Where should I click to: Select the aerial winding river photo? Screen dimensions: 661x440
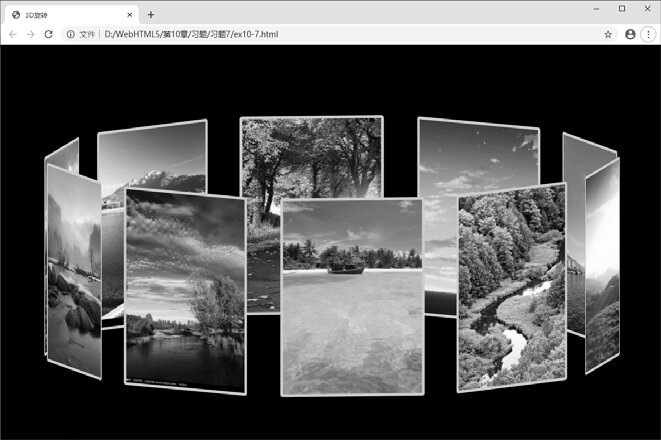pos(511,290)
